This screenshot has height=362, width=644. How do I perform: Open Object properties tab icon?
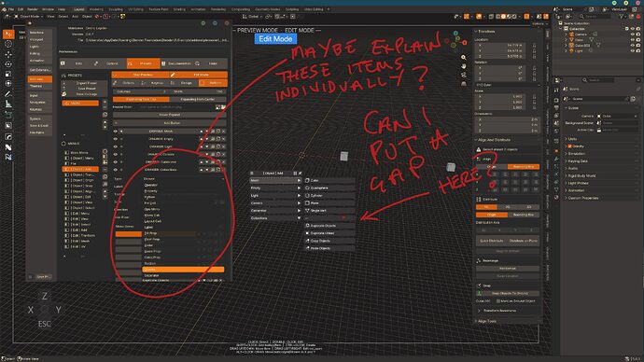[x=556, y=150]
